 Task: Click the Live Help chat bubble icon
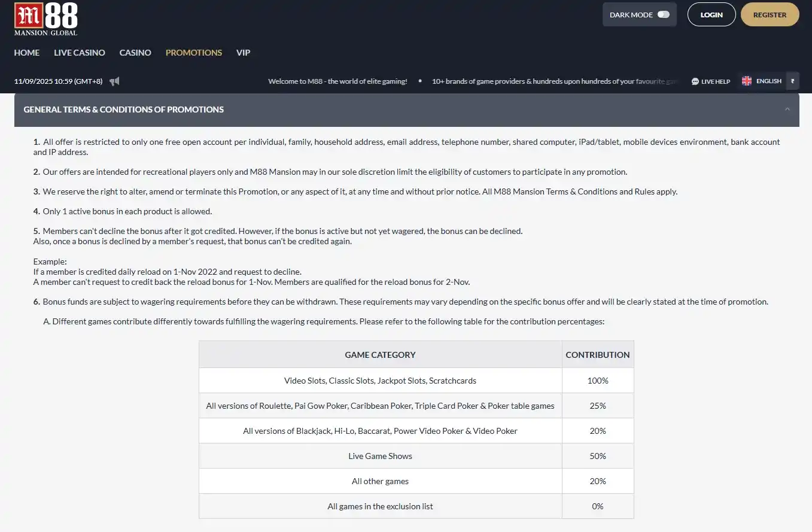click(695, 81)
